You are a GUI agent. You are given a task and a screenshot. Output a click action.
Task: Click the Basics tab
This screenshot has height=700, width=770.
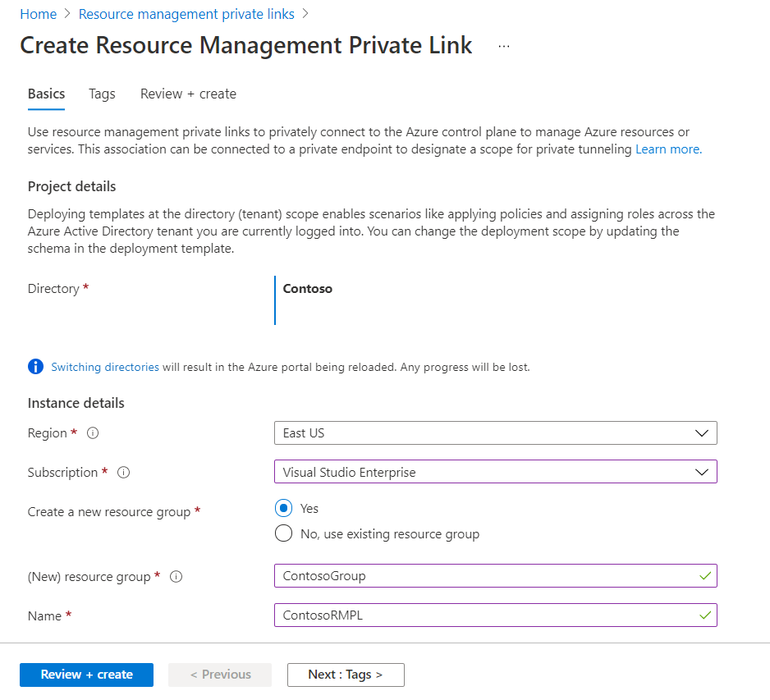click(x=46, y=94)
